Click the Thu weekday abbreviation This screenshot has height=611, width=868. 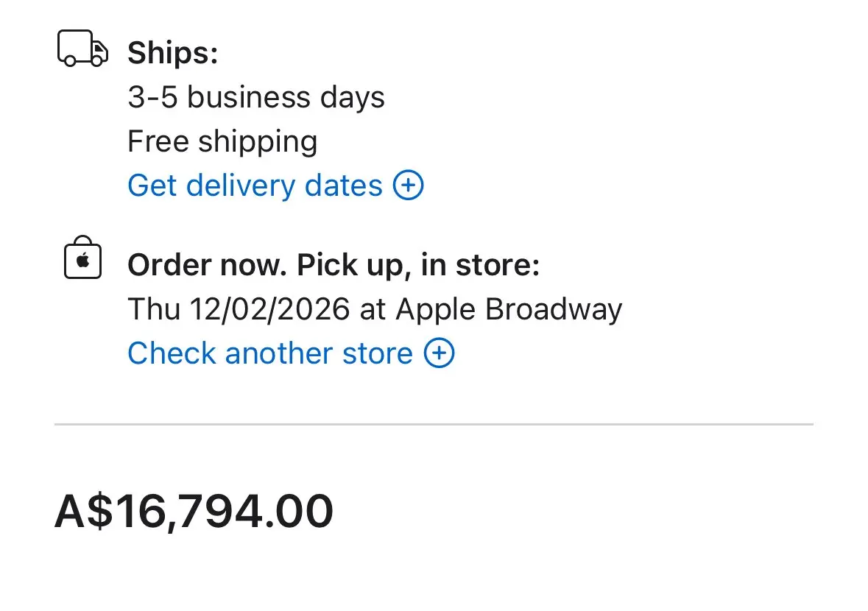[153, 309]
